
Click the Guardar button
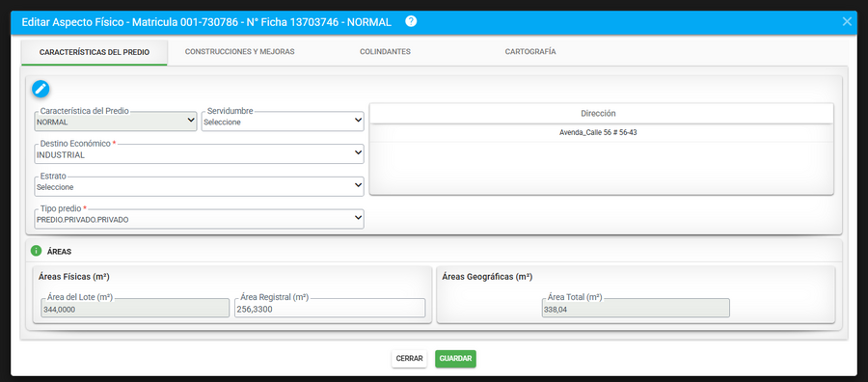(x=455, y=359)
